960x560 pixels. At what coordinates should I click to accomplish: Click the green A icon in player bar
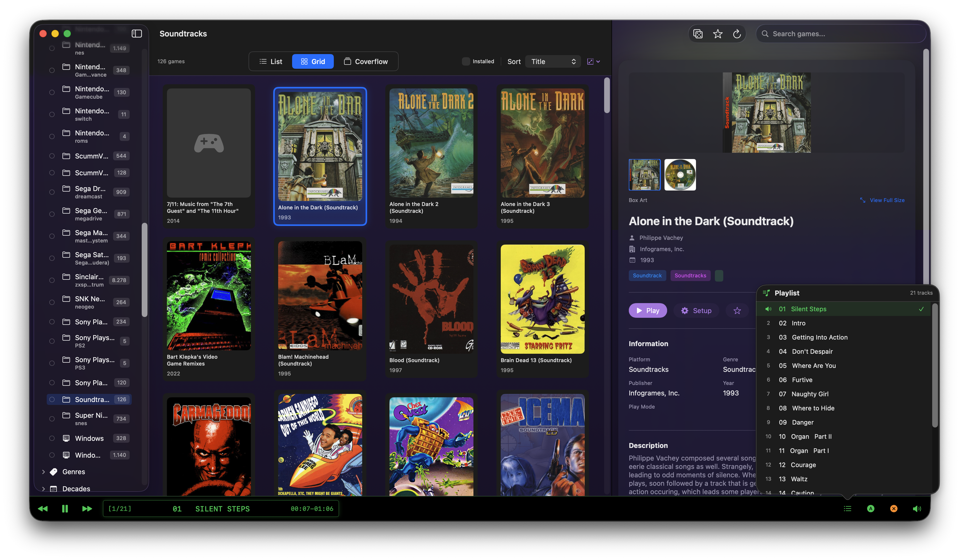click(x=871, y=509)
